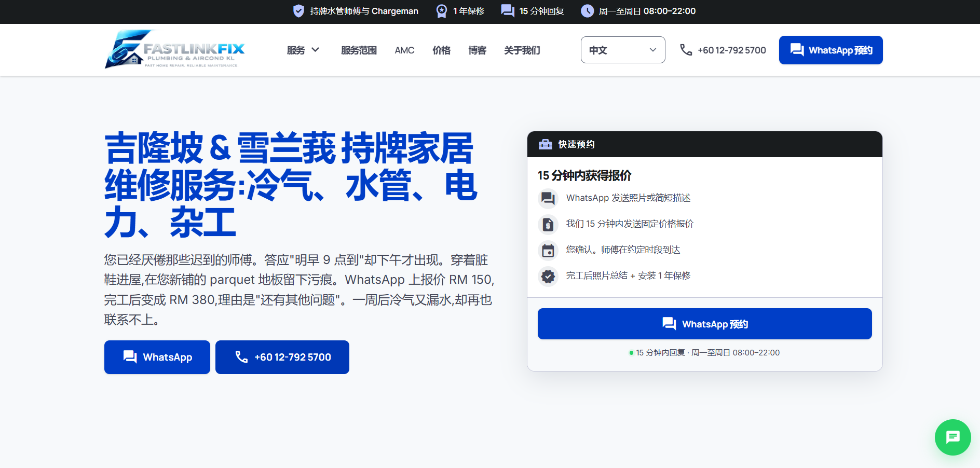Click the text 您确认。师傅在约定时段到达
Screen dimensions: 980x468
click(623, 250)
